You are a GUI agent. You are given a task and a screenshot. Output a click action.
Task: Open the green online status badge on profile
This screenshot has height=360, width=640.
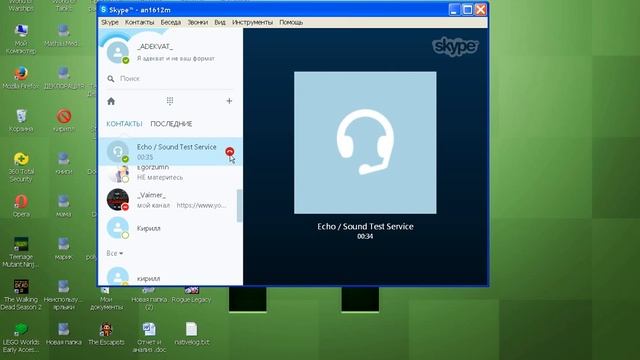126,60
